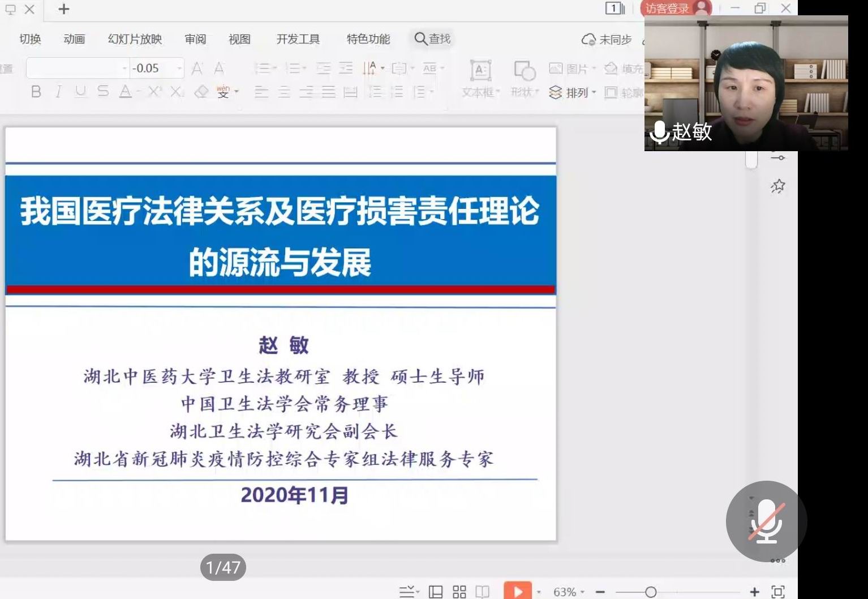Toggle bold formatting
The width and height of the screenshot is (868, 599).
click(x=36, y=91)
